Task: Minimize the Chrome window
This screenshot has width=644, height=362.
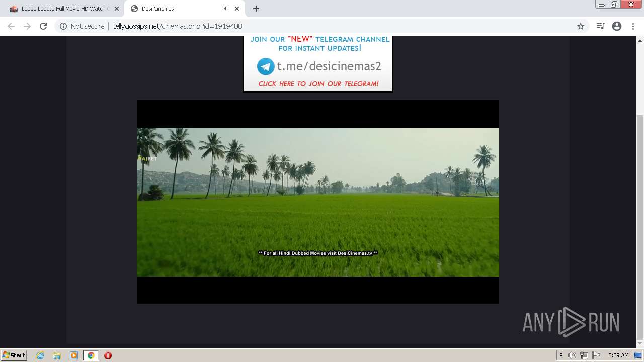Action: [601, 5]
